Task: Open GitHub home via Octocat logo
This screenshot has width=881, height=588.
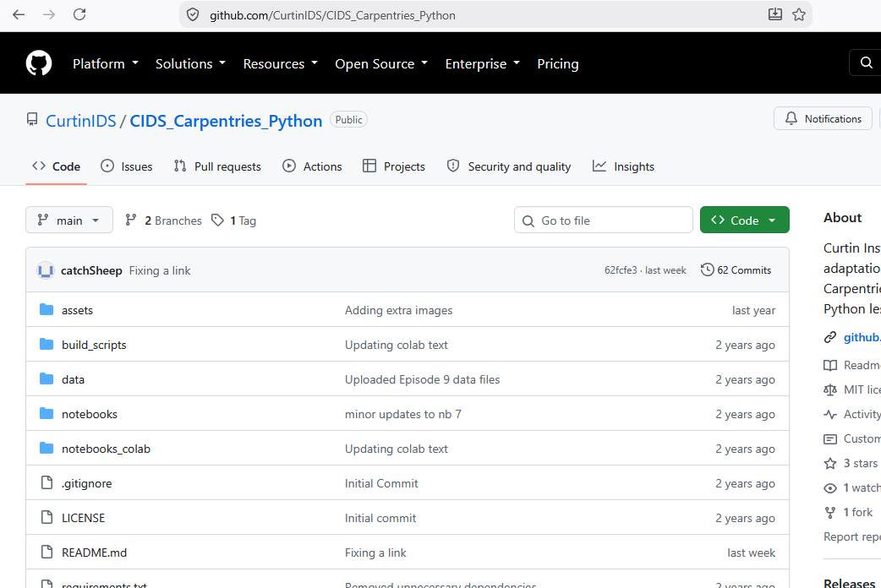Action: tap(39, 63)
